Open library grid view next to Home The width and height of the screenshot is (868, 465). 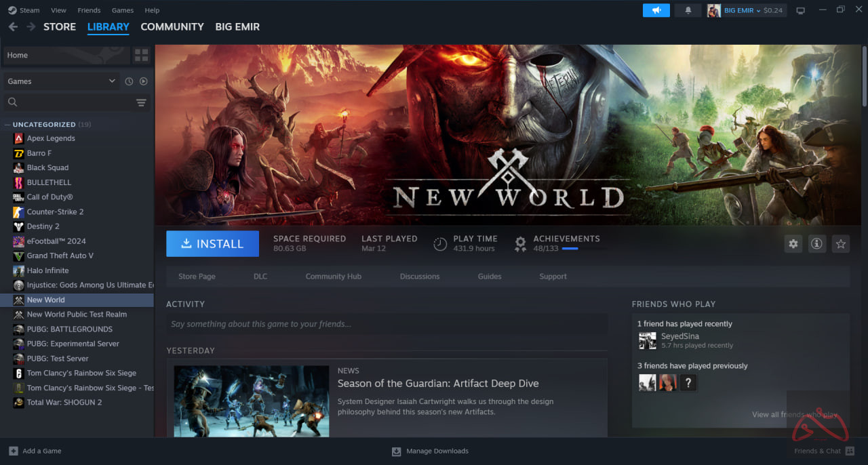click(141, 55)
